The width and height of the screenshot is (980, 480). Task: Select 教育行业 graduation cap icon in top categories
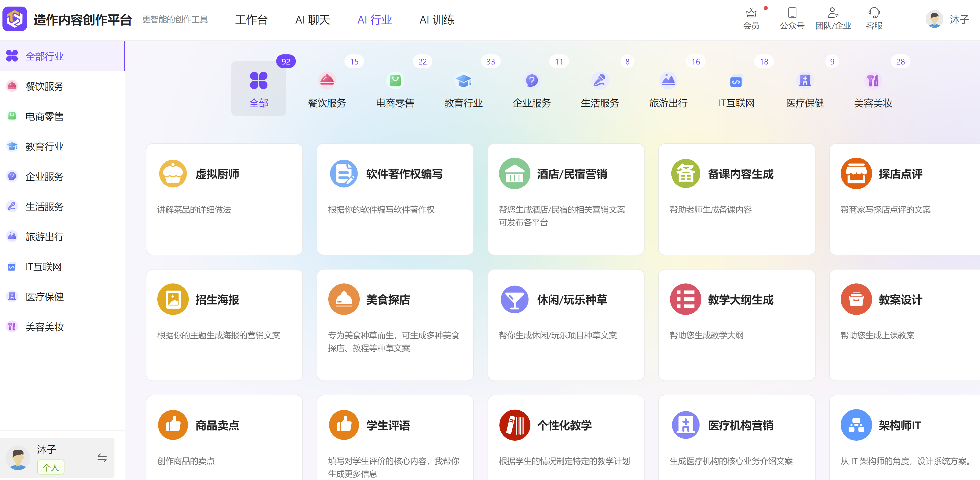[x=463, y=80]
